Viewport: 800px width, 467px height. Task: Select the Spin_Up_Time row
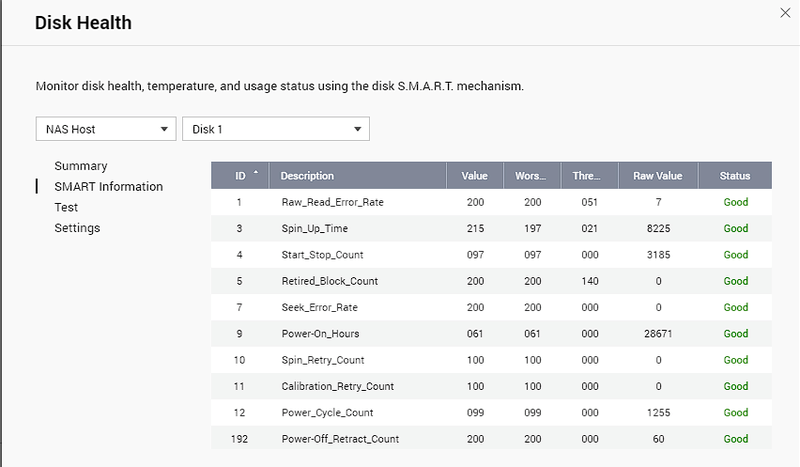coord(314,228)
